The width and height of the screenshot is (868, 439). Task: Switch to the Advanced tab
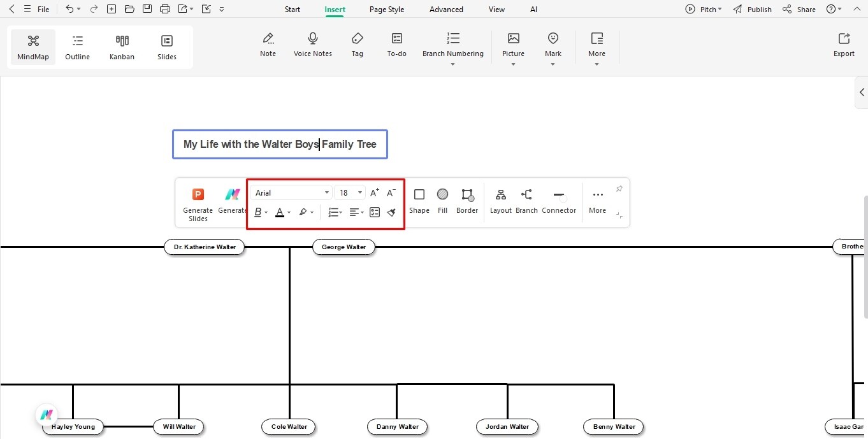pos(446,9)
